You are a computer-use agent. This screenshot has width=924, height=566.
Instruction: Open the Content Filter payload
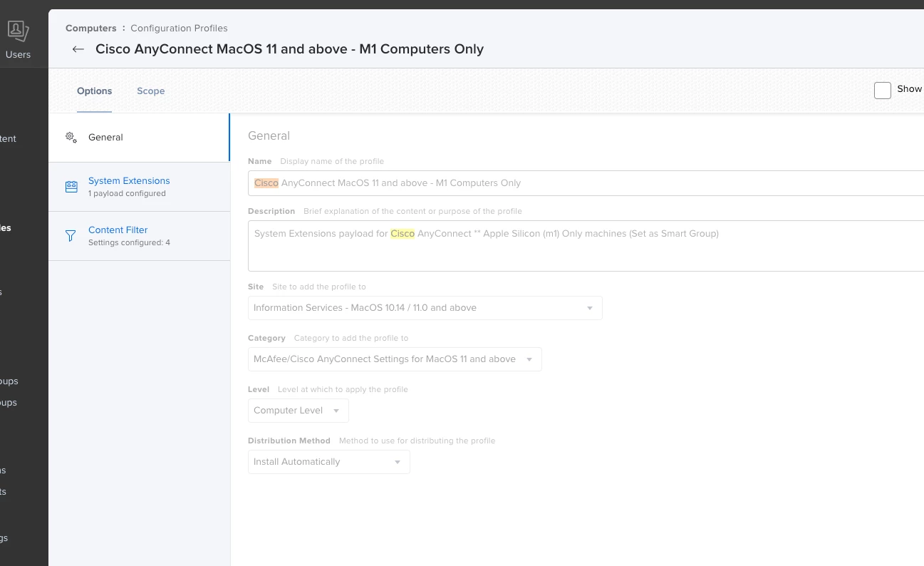coord(139,236)
